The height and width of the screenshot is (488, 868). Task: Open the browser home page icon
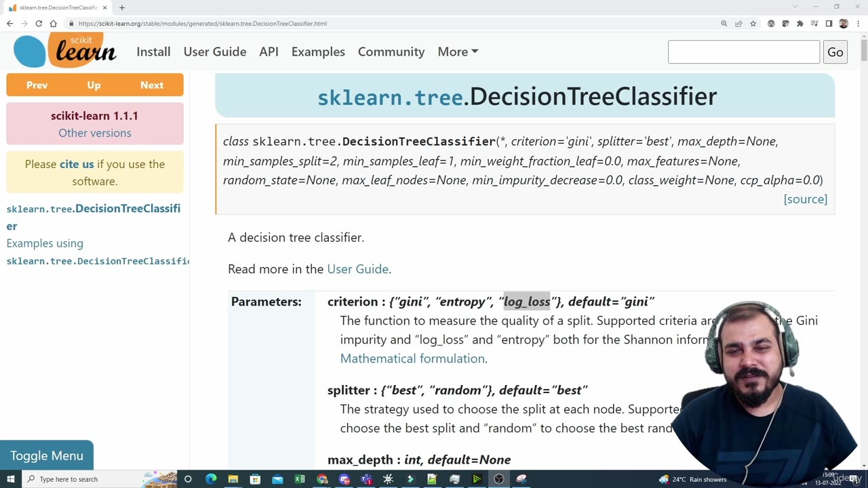tap(53, 23)
